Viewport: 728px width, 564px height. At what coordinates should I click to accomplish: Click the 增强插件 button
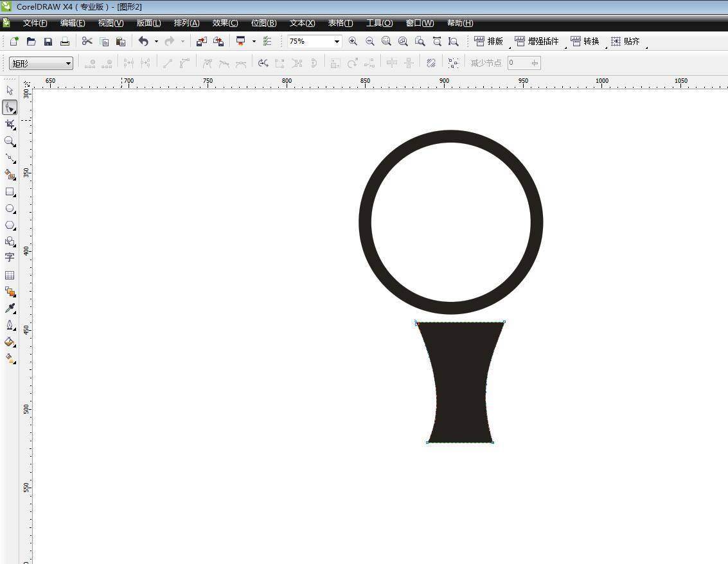pos(537,41)
